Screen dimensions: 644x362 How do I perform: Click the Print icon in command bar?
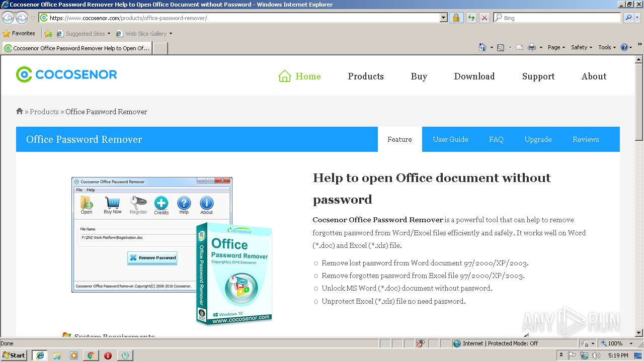[x=531, y=47]
